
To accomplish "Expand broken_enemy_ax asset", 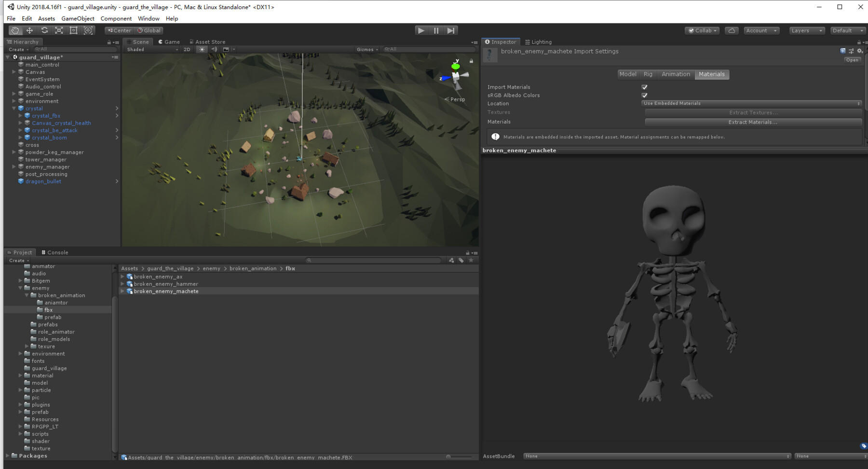I will point(122,276).
